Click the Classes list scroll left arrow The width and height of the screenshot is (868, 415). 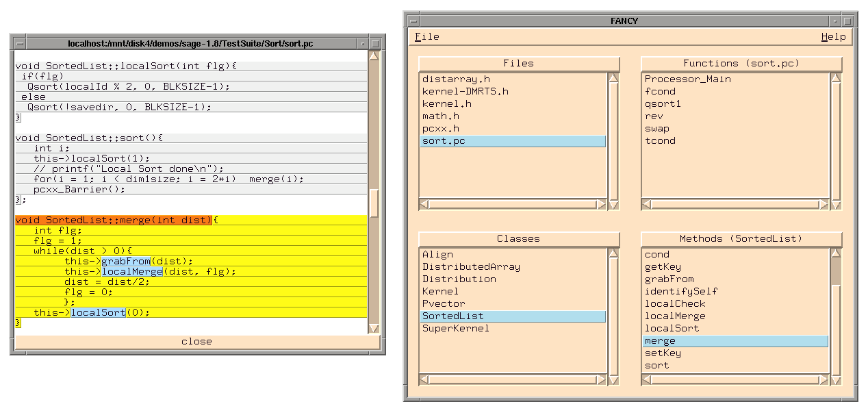coord(424,379)
